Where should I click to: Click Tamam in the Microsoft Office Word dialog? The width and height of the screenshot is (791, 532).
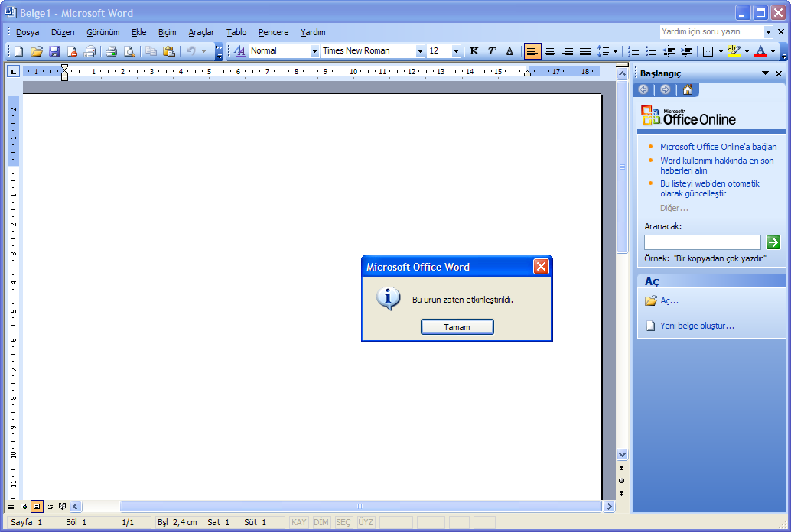(457, 326)
